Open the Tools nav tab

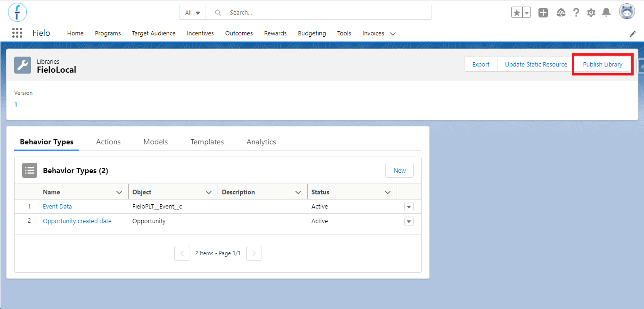[x=344, y=33]
